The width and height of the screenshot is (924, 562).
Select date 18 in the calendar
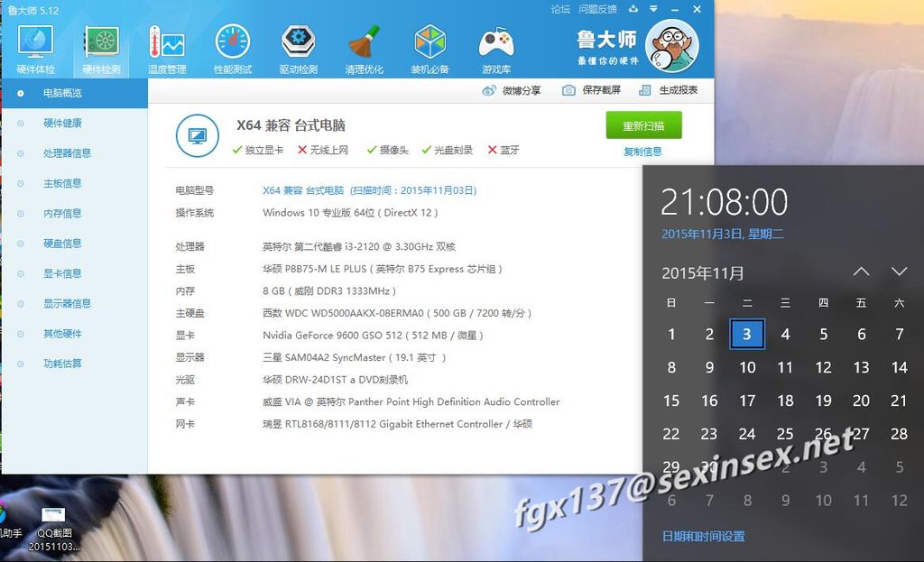click(x=785, y=401)
